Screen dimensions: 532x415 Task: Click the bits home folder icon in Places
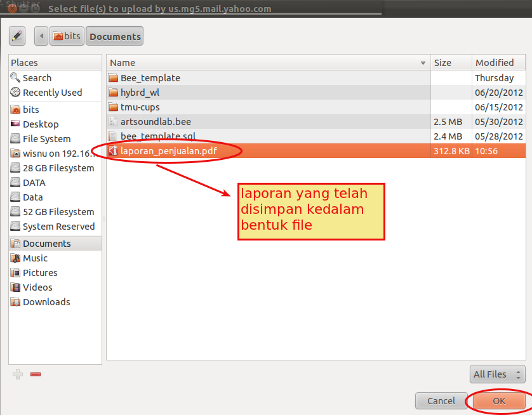click(x=15, y=110)
